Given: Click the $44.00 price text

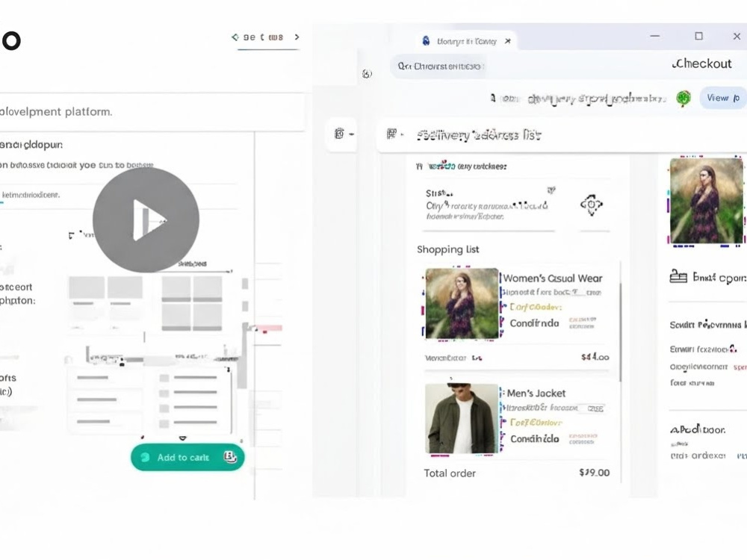Looking at the screenshot, I should (x=595, y=357).
